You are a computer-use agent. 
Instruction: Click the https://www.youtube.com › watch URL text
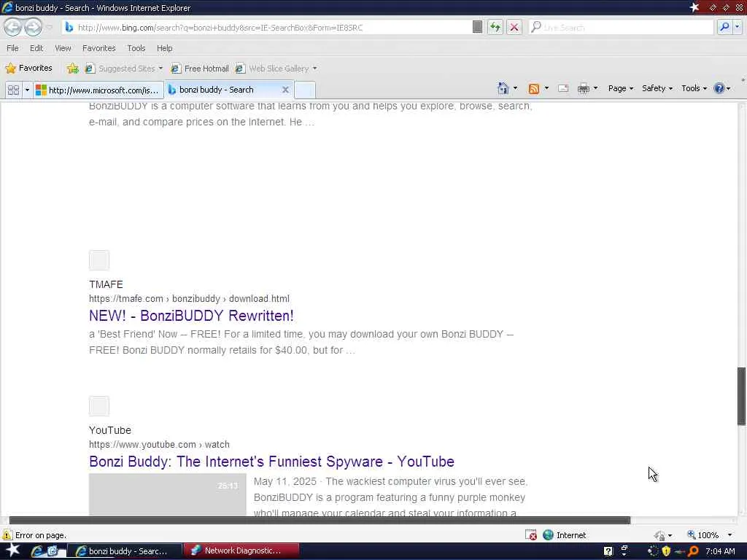(x=159, y=444)
